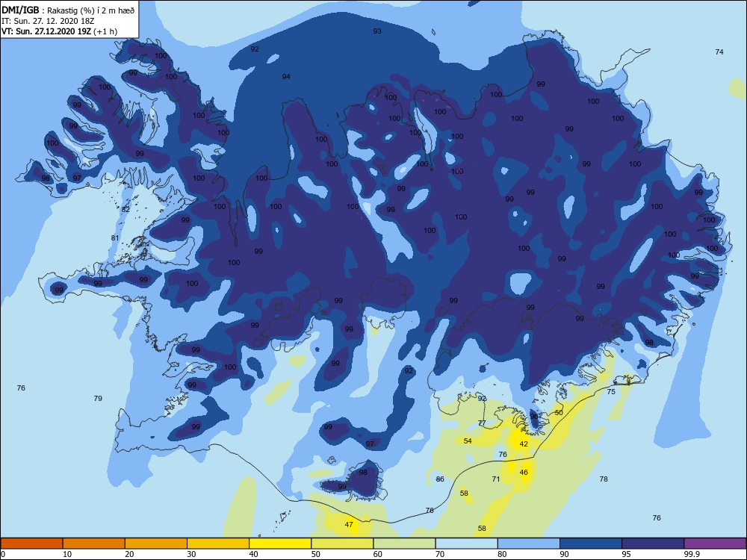The width and height of the screenshot is (747, 560).
Task: Click the '78' value on the map
Action: pos(604,479)
